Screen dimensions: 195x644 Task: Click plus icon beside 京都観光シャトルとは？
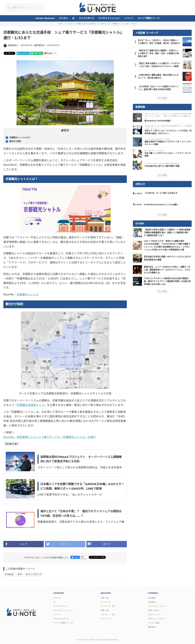pos(7,138)
